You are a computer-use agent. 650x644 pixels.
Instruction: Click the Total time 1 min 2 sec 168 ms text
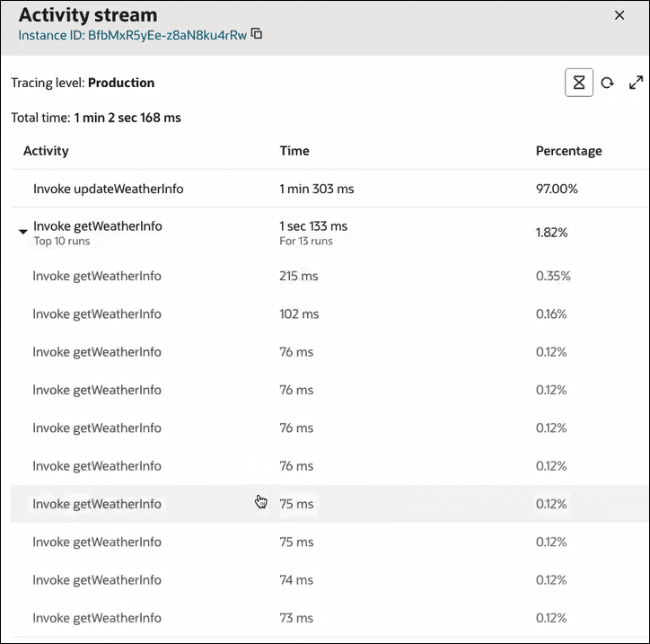click(96, 118)
